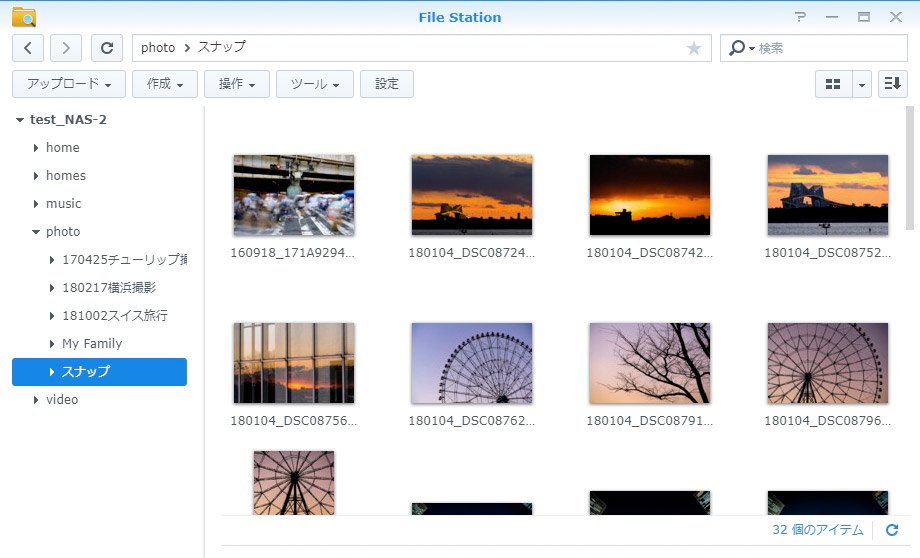Screen dimensions: 920x558
Task: Expand the 181002スイス旅行 folder arrow
Action: pos(52,316)
